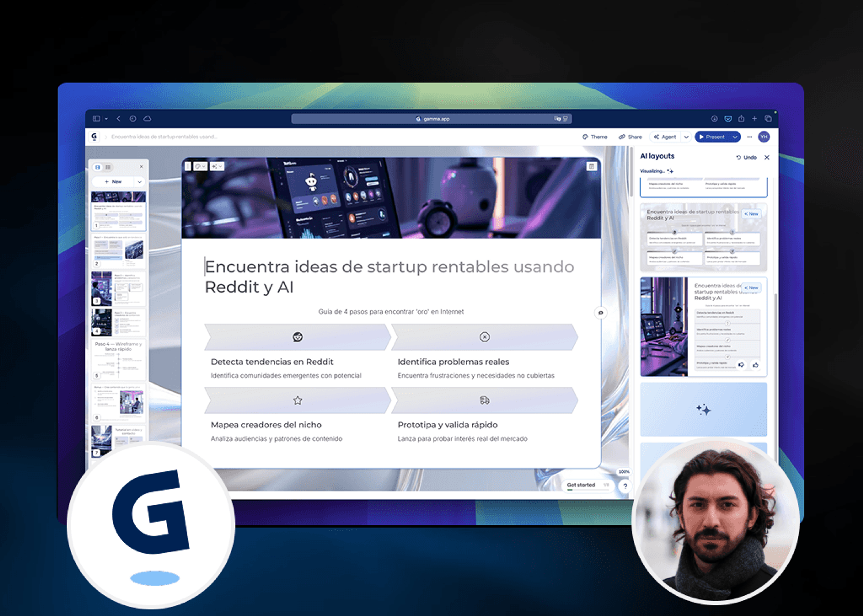Image resolution: width=863 pixels, height=616 pixels.
Task: Close the AI layouts panel
Action: 767,157
